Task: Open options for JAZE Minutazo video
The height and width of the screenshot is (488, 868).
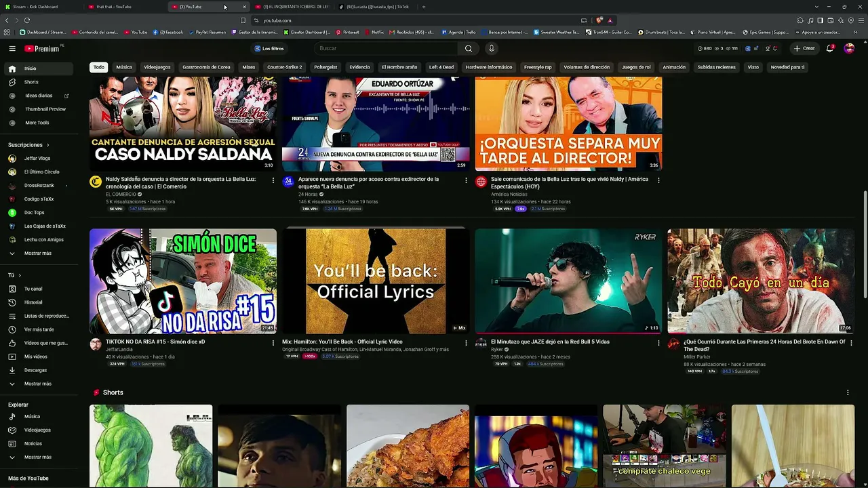Action: 658,343
